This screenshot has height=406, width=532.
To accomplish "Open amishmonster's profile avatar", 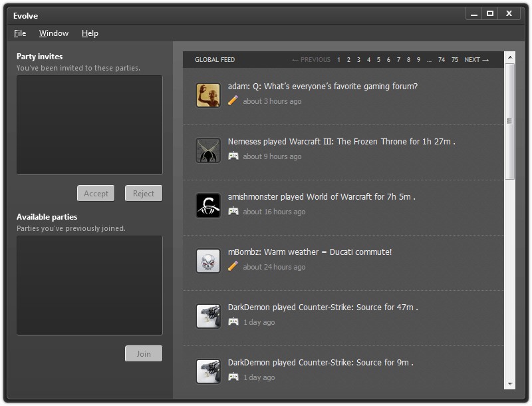I will point(208,206).
